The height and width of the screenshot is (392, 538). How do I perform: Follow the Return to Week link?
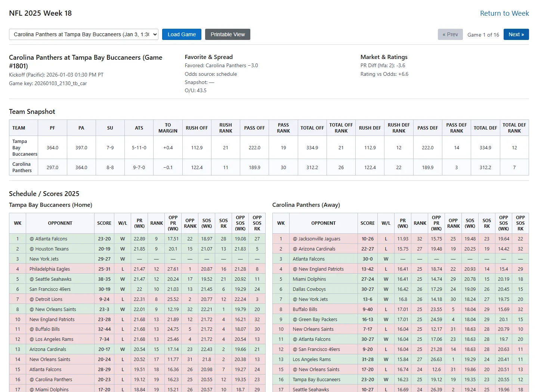504,13
